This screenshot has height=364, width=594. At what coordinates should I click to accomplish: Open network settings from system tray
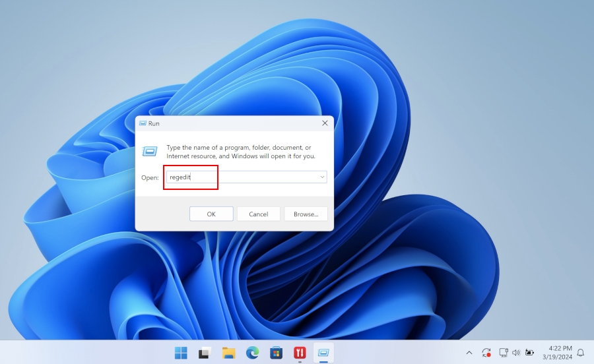coord(503,353)
